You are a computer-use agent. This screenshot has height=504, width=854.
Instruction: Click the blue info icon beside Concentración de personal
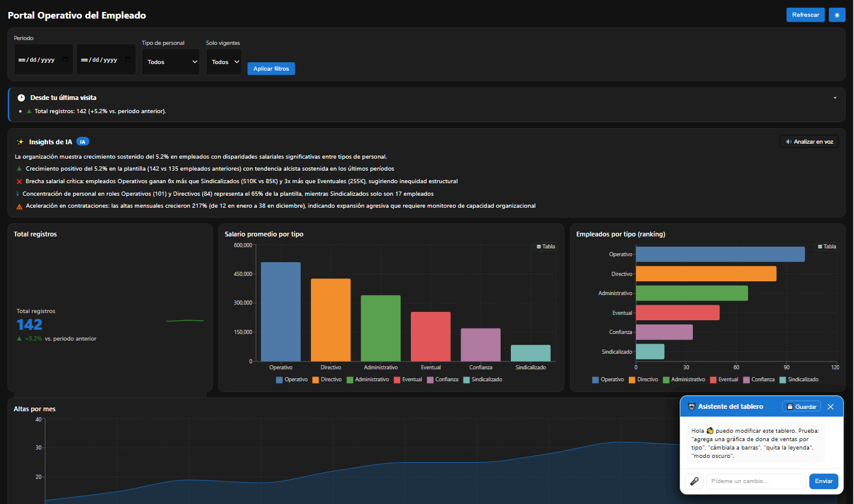coord(18,194)
